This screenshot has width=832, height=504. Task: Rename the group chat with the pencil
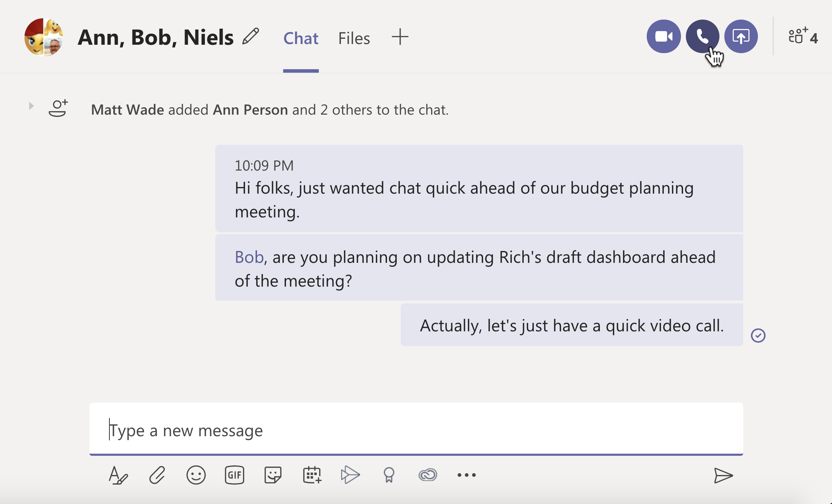(251, 36)
